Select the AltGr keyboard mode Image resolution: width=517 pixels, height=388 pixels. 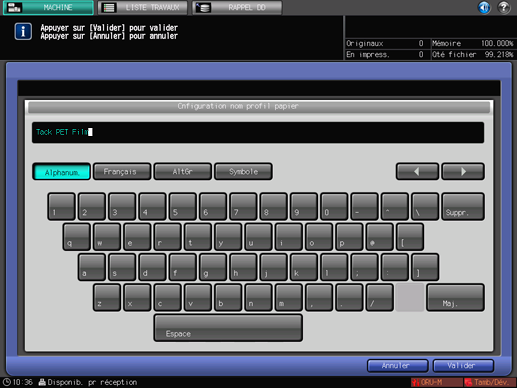coord(183,172)
